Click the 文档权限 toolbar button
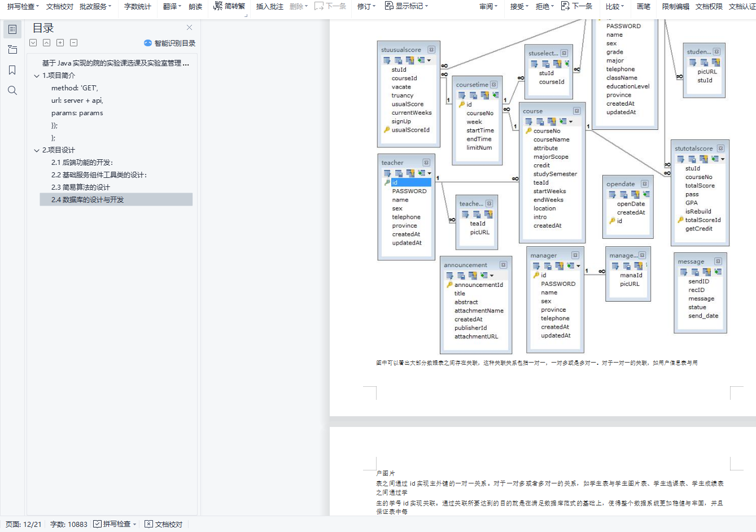The height and width of the screenshot is (532, 756). point(709,6)
